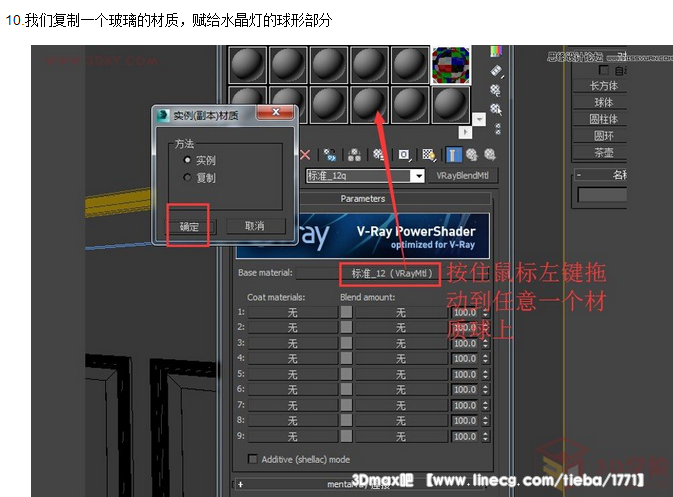Click row 9 blend spinner arrows
673x497 pixels.
[485, 436]
